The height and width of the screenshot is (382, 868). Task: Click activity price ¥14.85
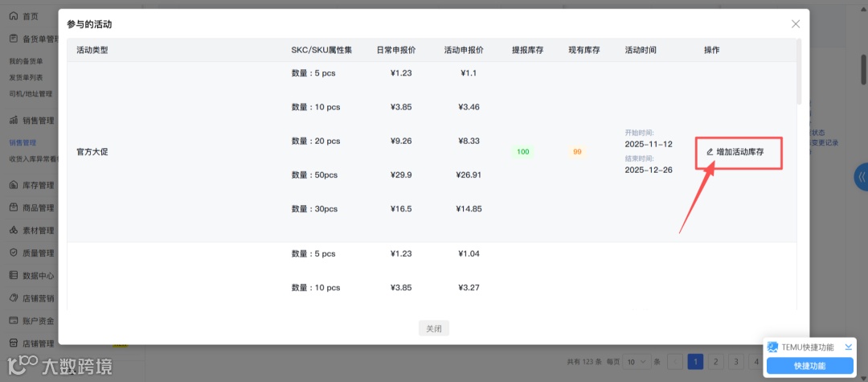[x=469, y=209]
